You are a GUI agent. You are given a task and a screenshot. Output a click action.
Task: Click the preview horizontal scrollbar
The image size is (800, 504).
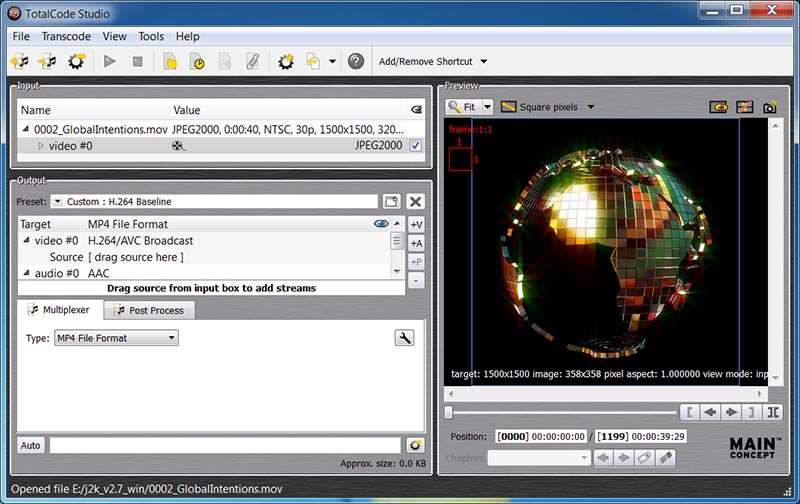606,394
